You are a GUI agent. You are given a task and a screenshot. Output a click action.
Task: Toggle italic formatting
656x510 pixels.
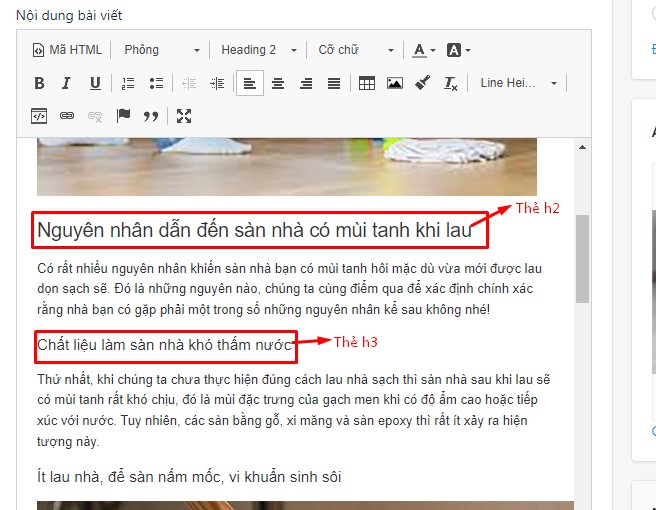coord(67,83)
